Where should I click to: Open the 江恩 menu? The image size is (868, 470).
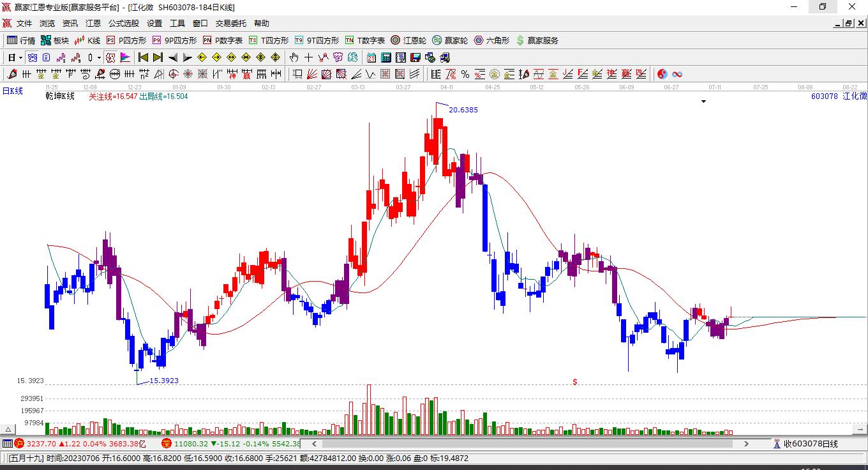pyautogui.click(x=93, y=23)
